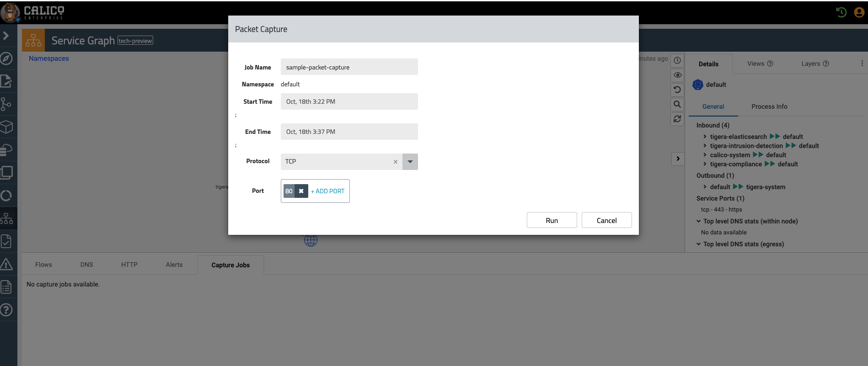868x366 pixels.
Task: Click the tech-preview badge
Action: coord(135,41)
